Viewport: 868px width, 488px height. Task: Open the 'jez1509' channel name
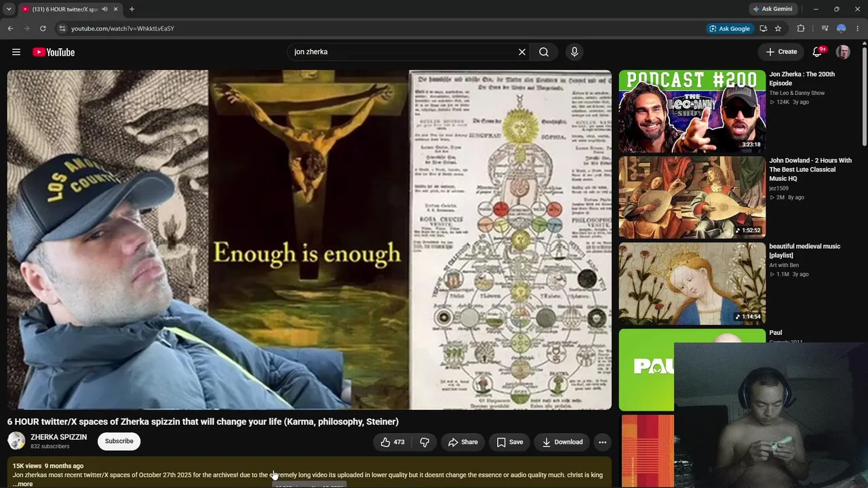pyautogui.click(x=778, y=188)
